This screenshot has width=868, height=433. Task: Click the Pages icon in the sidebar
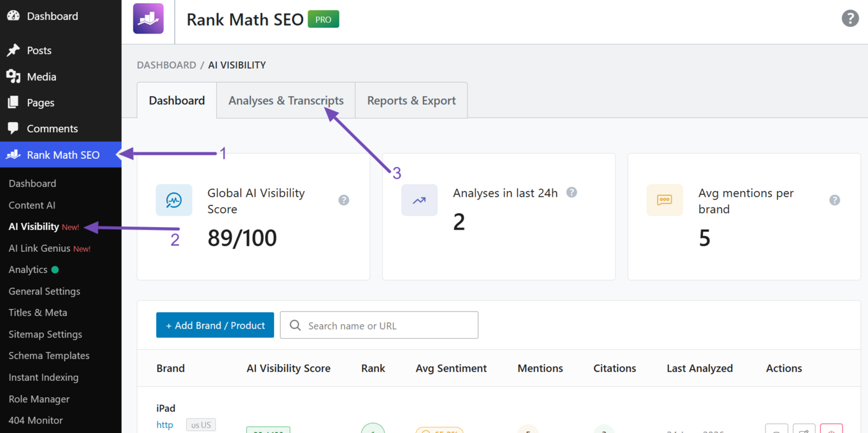point(13,102)
